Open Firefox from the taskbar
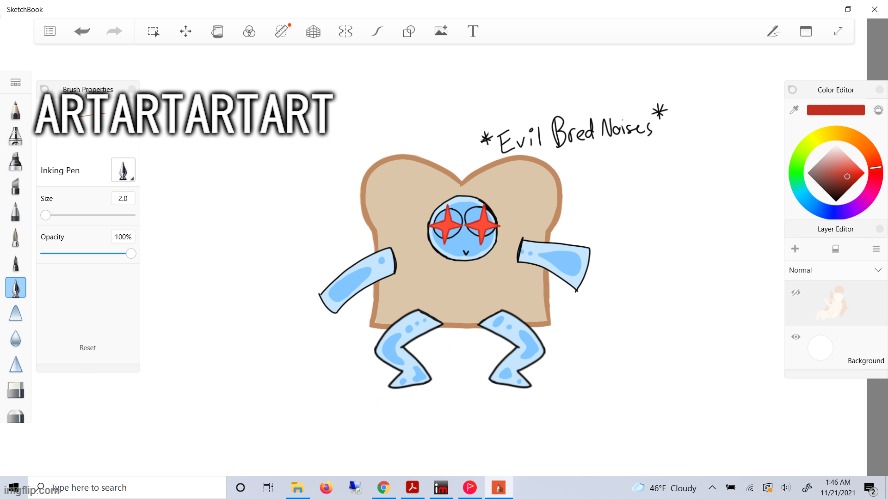The width and height of the screenshot is (888, 499). pos(326,488)
